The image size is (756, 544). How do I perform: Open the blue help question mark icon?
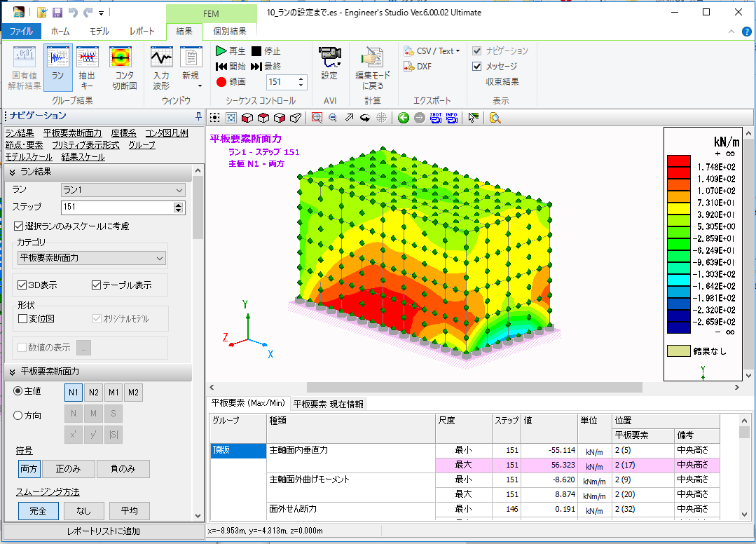[746, 32]
